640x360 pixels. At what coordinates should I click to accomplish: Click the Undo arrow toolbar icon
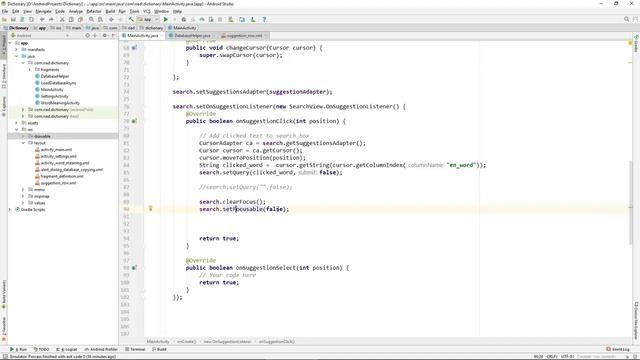pos(42,19)
